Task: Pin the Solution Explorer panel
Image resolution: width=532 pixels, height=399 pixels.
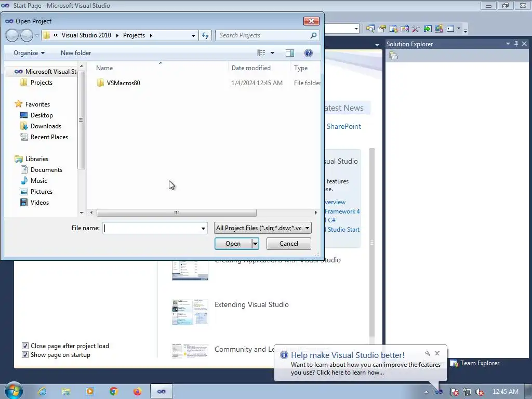Action: pos(516,44)
